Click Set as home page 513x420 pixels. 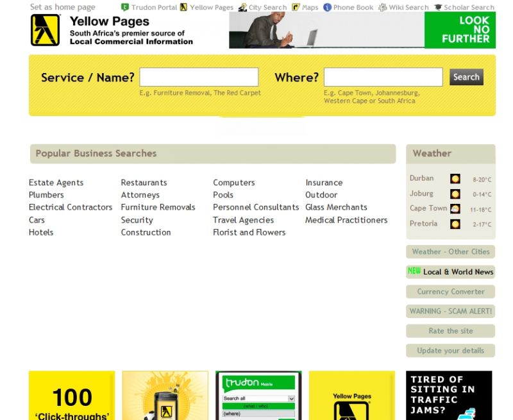click(x=62, y=7)
